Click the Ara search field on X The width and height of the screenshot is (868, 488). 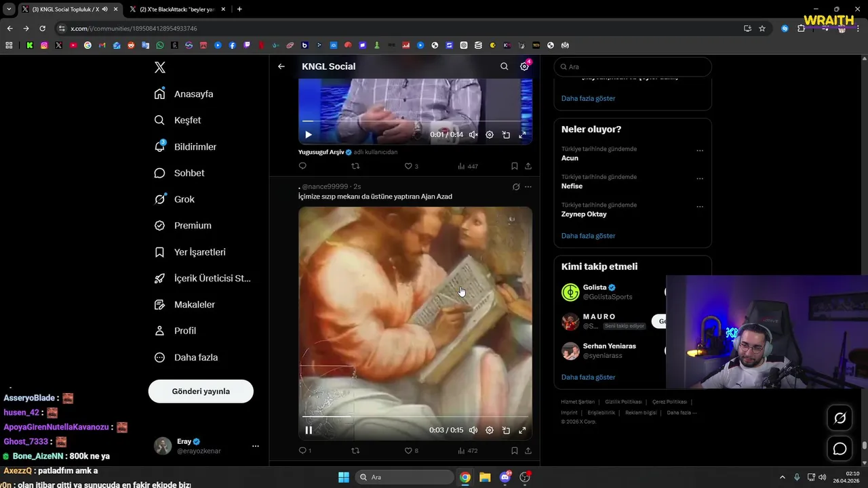tap(633, 66)
